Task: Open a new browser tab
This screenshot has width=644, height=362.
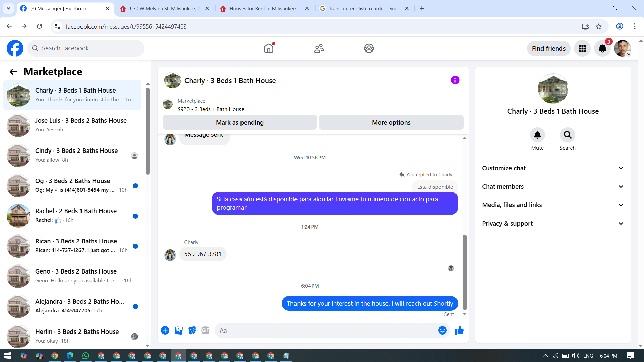Action: [422, 9]
